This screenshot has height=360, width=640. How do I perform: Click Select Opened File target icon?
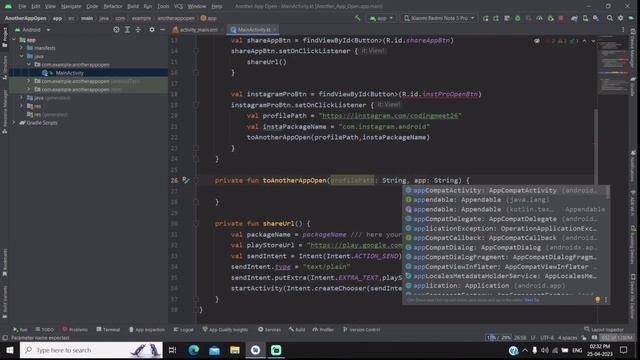click(x=116, y=30)
